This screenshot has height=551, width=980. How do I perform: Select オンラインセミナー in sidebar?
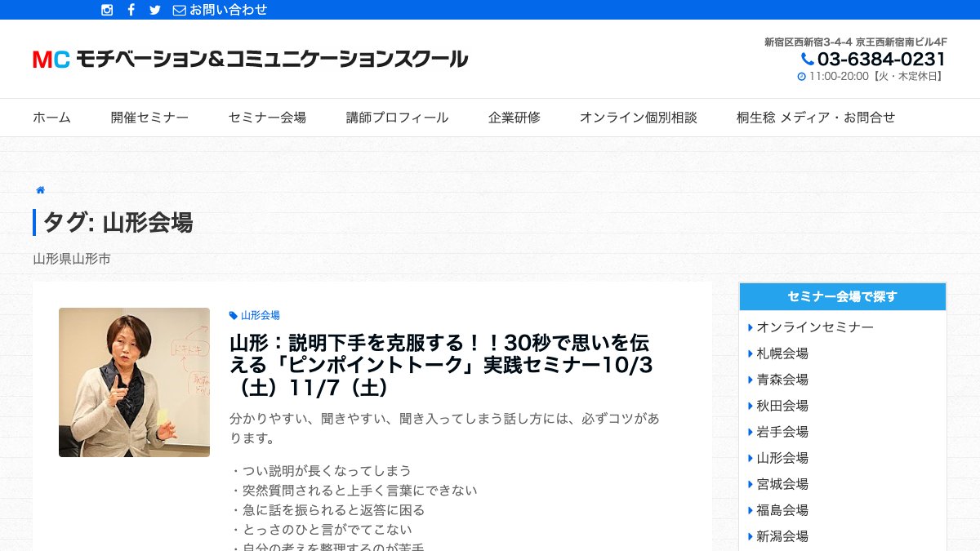[x=815, y=327]
